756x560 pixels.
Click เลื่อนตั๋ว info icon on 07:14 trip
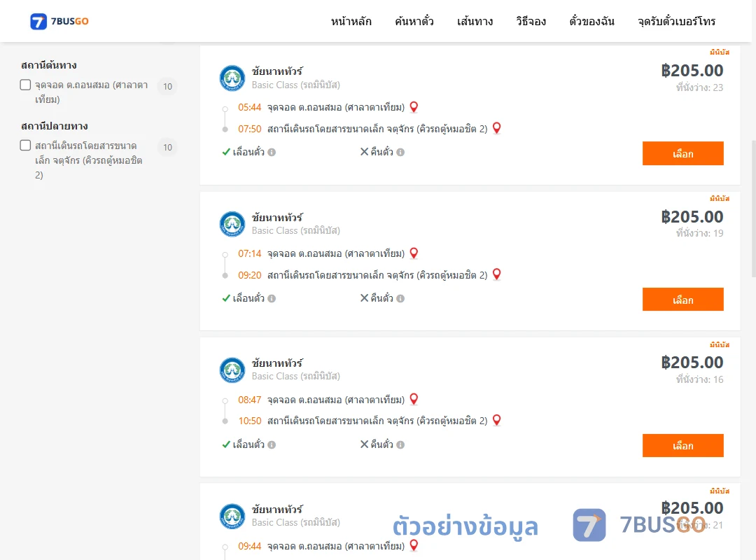pos(272,299)
